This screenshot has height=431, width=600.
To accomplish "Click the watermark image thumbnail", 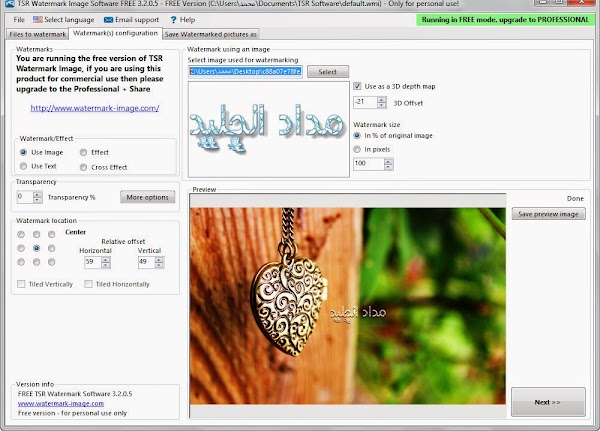I will [x=269, y=129].
